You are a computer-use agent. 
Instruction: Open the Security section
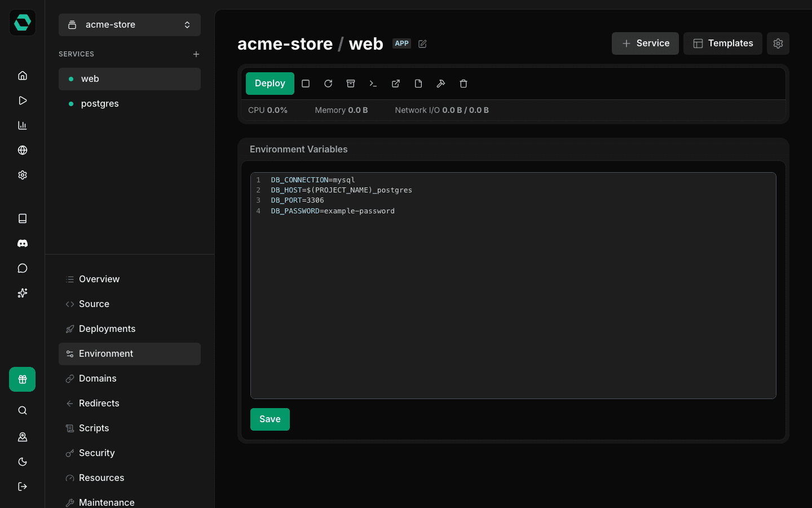[130, 453]
